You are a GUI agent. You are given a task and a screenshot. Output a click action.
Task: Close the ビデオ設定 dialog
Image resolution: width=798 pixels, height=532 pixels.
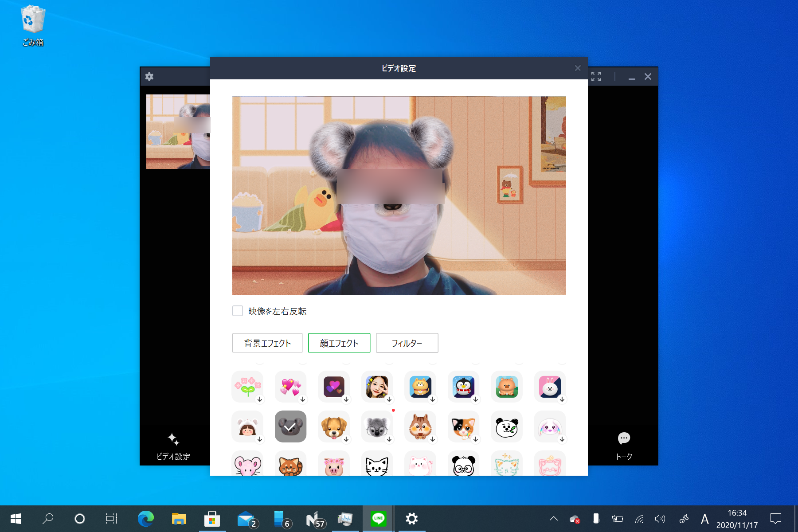[577, 68]
